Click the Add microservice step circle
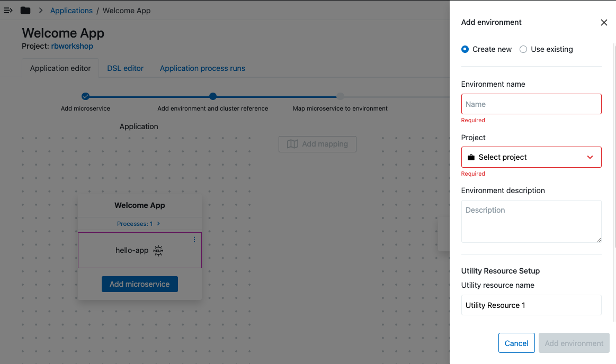The image size is (616, 364). [x=85, y=96]
